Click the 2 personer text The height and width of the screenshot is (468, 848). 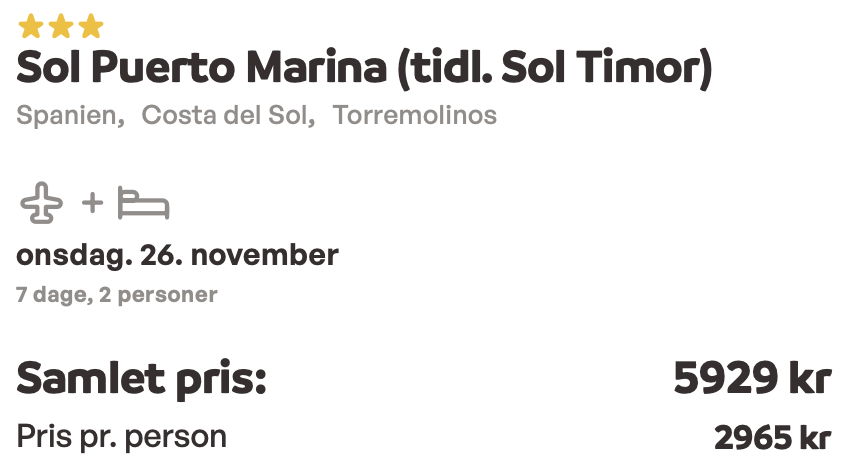click(x=158, y=295)
